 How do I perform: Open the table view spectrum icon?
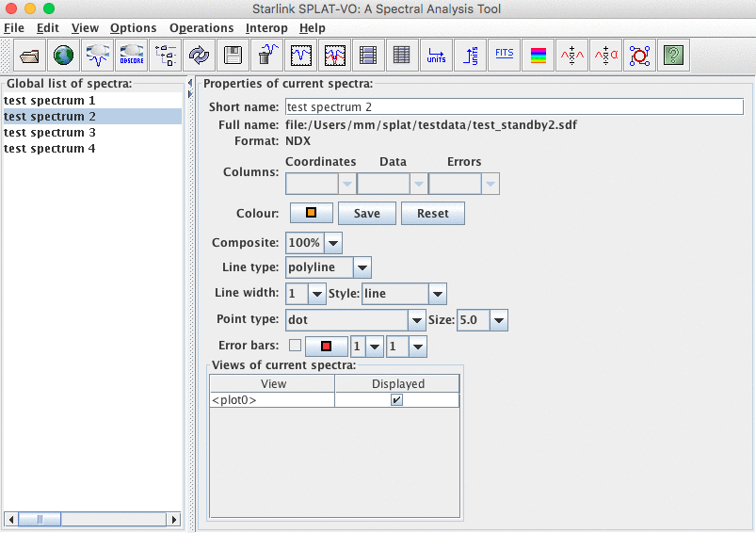[x=402, y=56]
